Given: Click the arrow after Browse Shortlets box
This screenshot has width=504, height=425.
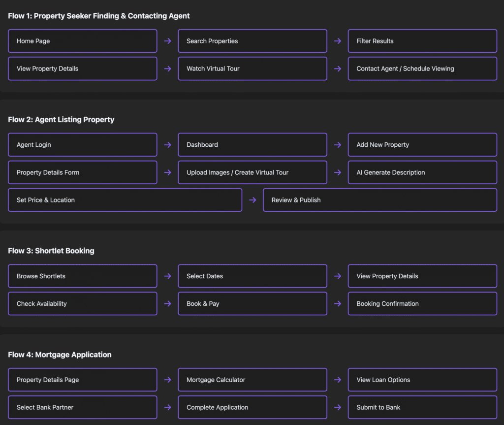Looking at the screenshot, I should 167,276.
